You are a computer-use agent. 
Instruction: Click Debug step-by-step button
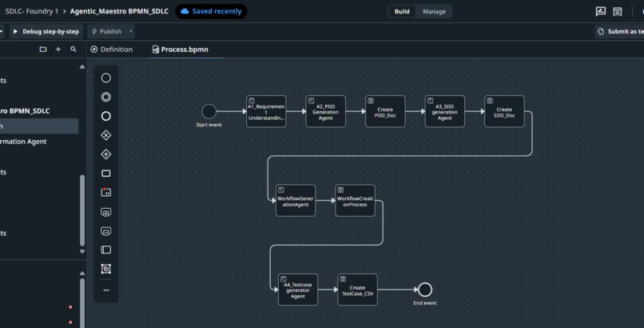pos(46,31)
